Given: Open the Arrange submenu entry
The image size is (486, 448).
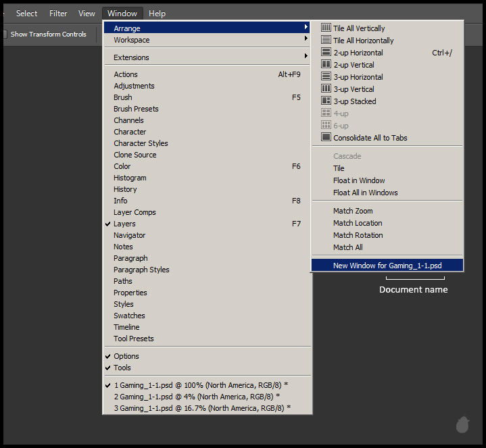Looking at the screenshot, I should pyautogui.click(x=127, y=28).
